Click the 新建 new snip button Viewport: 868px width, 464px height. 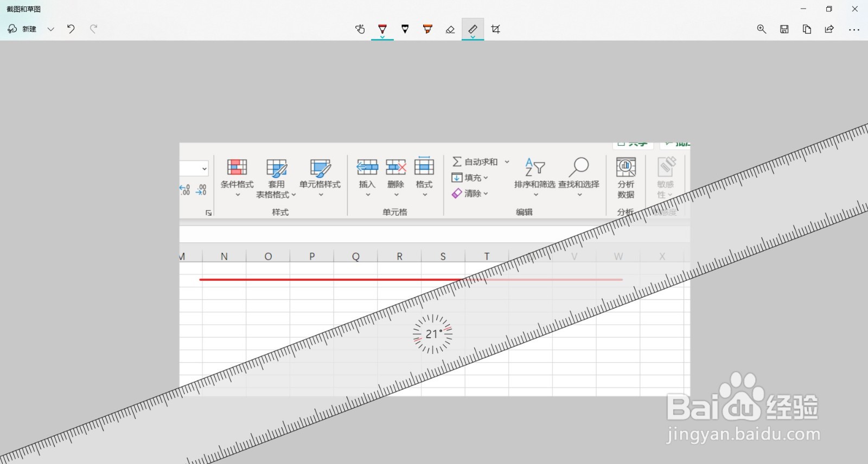coord(22,29)
